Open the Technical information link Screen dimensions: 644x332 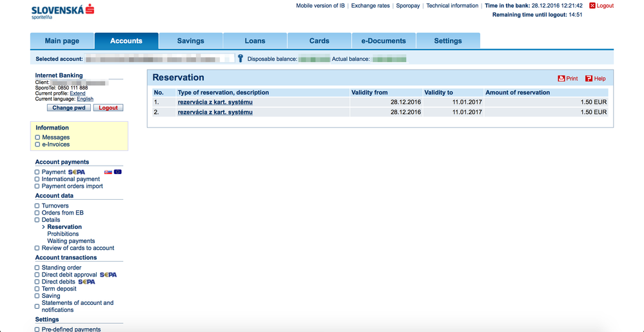[452, 6]
